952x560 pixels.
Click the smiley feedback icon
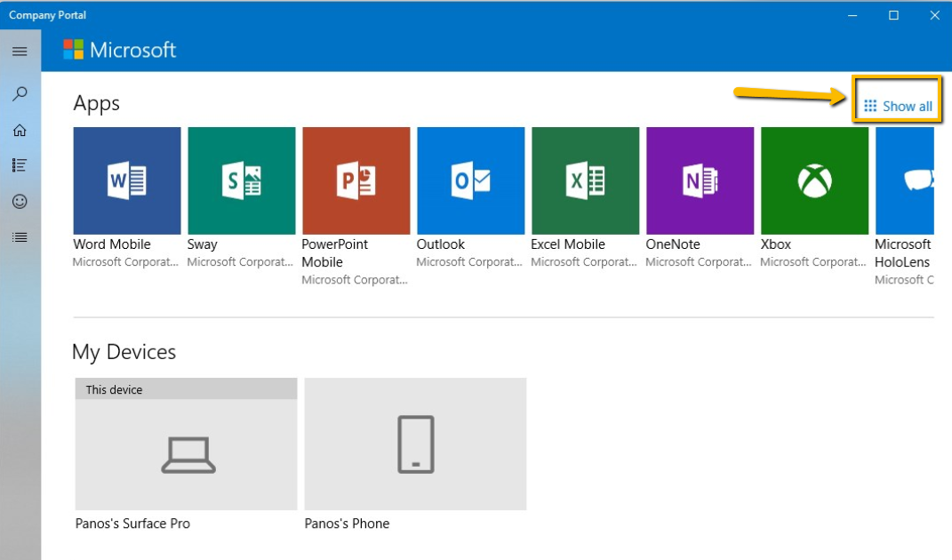tap(20, 201)
